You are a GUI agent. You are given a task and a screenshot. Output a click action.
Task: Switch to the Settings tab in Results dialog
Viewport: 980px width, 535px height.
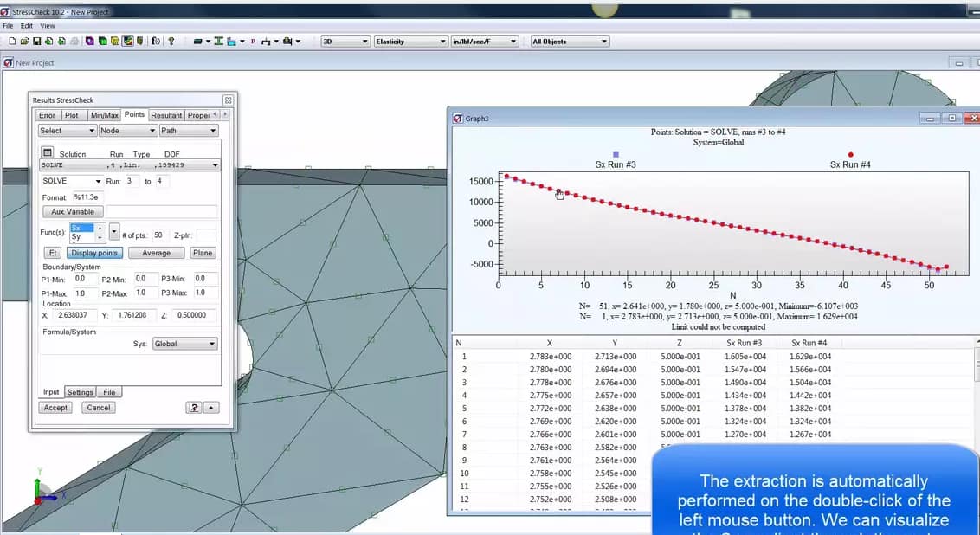79,392
